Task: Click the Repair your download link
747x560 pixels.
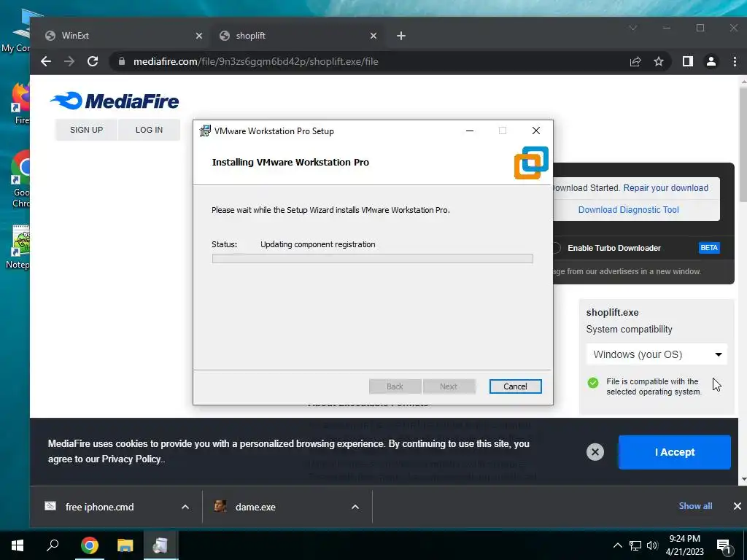Action: tap(665, 188)
